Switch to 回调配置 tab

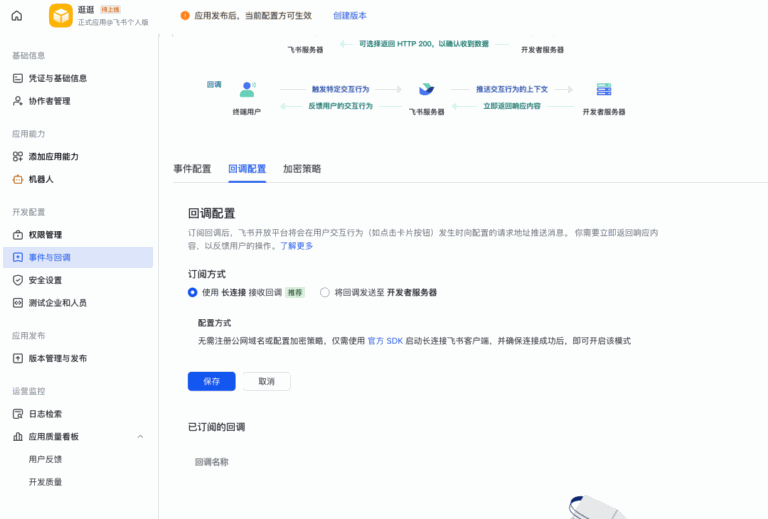click(x=247, y=169)
